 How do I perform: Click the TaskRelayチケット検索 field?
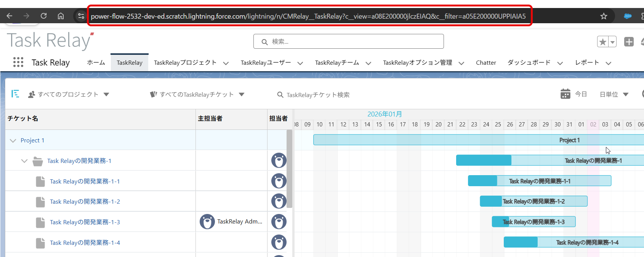pyautogui.click(x=318, y=95)
